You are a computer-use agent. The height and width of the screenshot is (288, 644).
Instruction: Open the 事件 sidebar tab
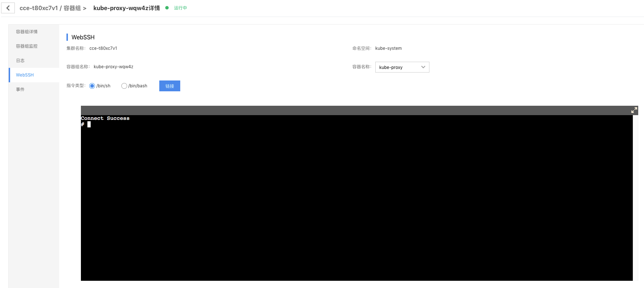pyautogui.click(x=34, y=90)
